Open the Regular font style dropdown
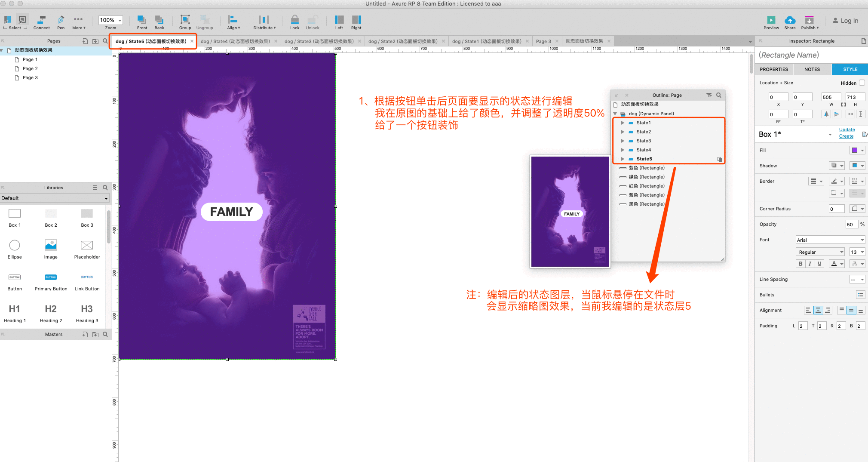Image resolution: width=868 pixels, height=462 pixels. [820, 252]
